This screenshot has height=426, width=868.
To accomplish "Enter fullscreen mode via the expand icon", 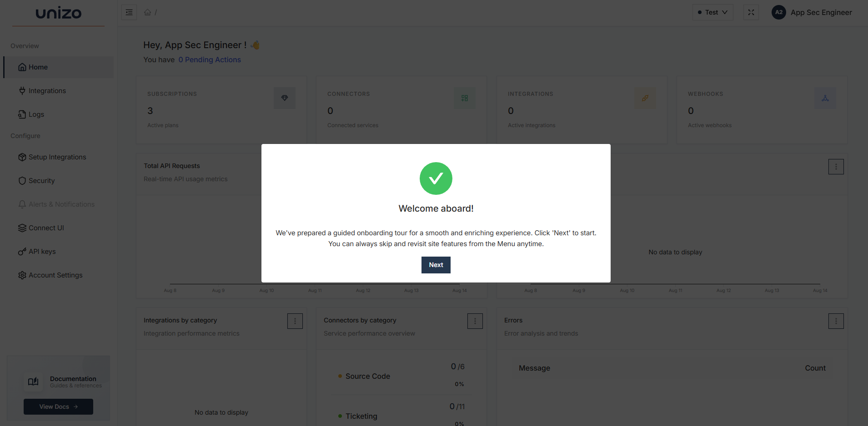I will 751,12.
